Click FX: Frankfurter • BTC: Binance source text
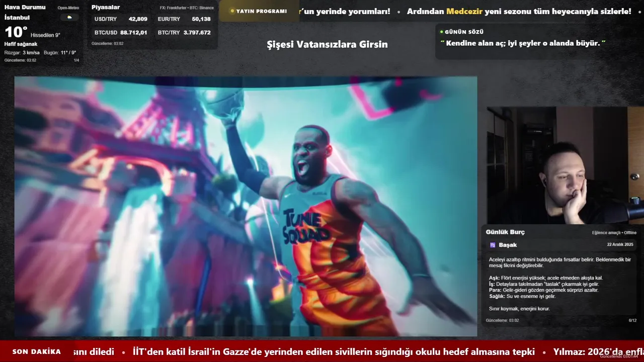Screen dimensions: 644x362 click(x=187, y=8)
